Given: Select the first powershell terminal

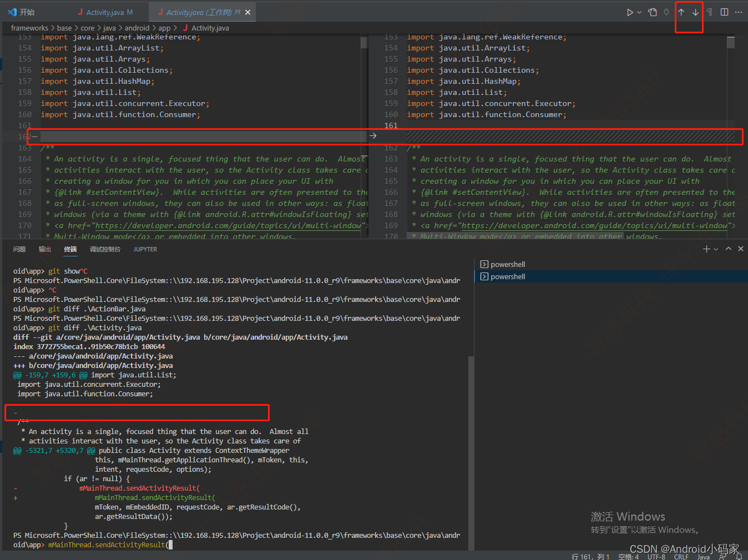Looking at the screenshot, I should (x=611, y=264).
